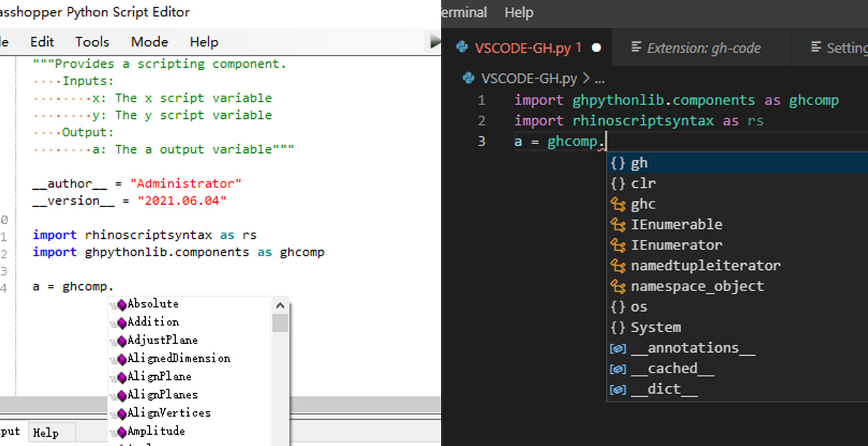Click the class icon beside namedtupleiterator
868x446 pixels.
point(617,265)
